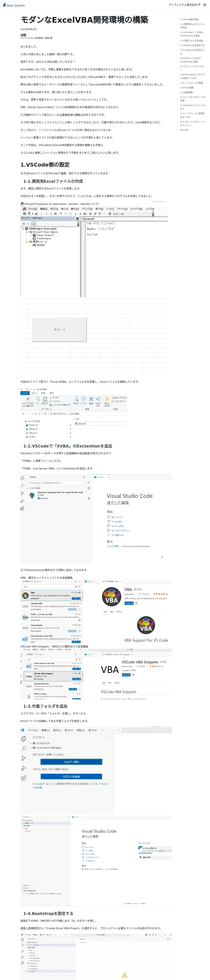Image resolution: width=210 pixels, height=980 pixels.
Task: Jump to 1.VSCode側の設定 in table of contents
Action: tap(189, 19)
